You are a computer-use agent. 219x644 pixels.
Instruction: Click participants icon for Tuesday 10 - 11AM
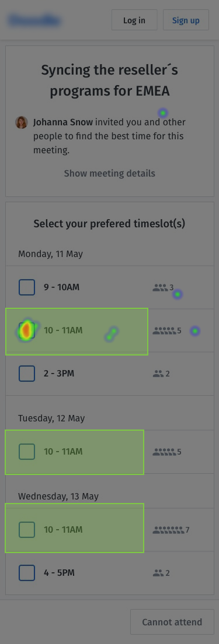click(x=164, y=452)
